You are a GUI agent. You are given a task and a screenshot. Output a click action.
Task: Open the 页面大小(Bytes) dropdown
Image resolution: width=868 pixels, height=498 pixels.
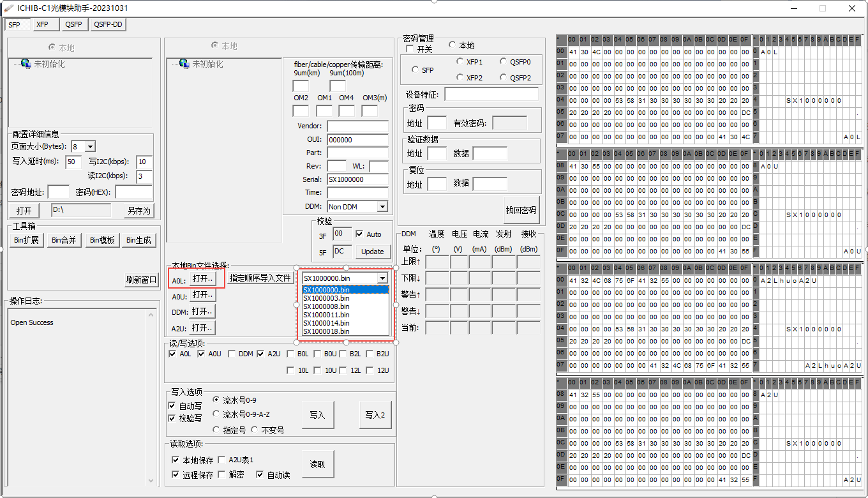[91, 146]
